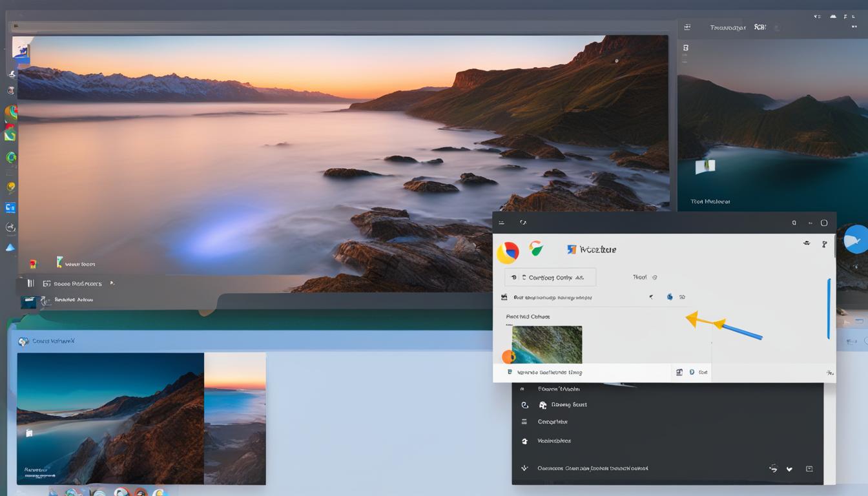Click the pause-bars icon in the lower-left overlay

coord(30,283)
